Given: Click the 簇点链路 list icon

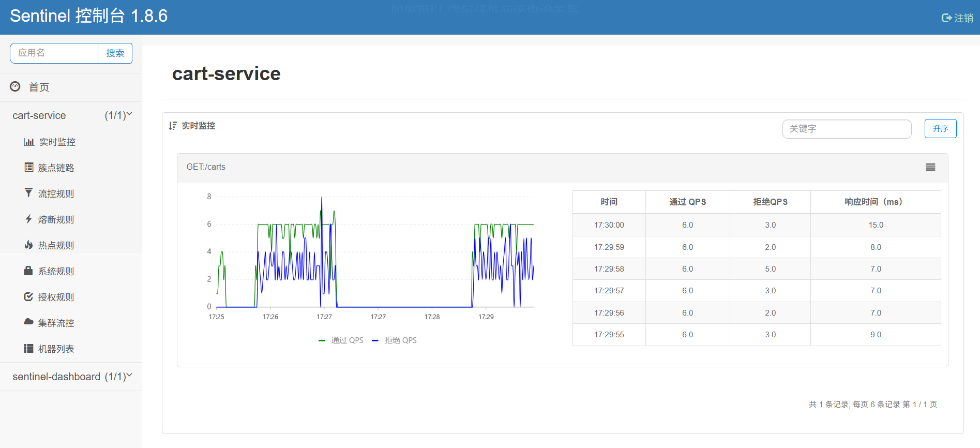Looking at the screenshot, I should 29,167.
